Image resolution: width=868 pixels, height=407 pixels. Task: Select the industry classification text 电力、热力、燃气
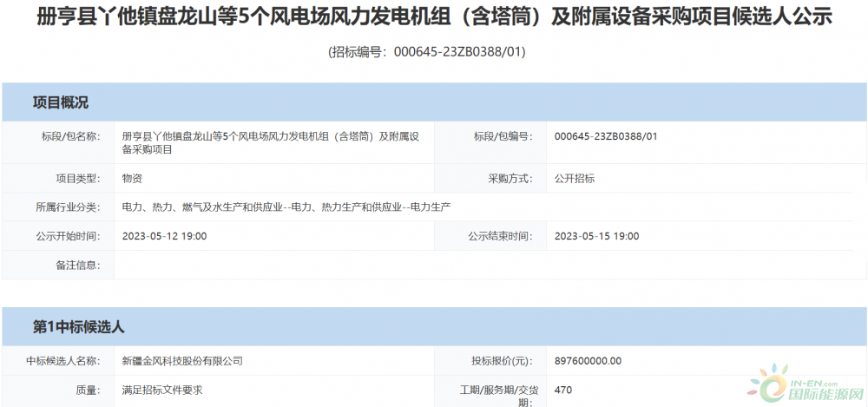[286, 207]
